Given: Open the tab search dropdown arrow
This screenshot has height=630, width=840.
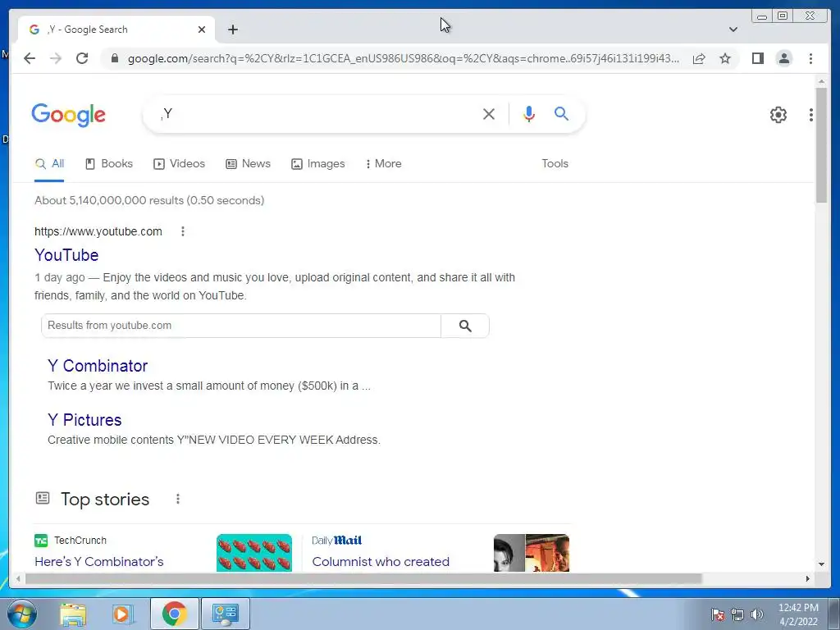Looking at the screenshot, I should click(733, 30).
